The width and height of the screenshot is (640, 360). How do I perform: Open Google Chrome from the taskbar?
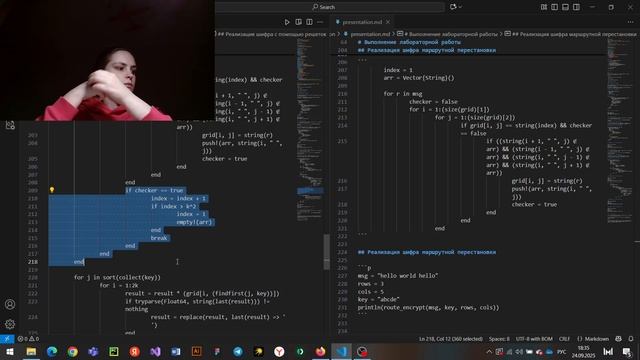pyautogui.click(x=73, y=351)
